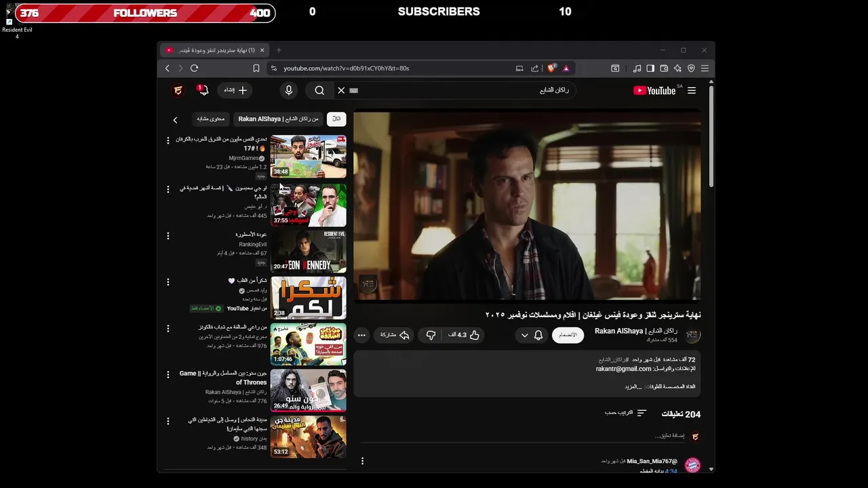Click the browser forward arrow

click(180, 68)
